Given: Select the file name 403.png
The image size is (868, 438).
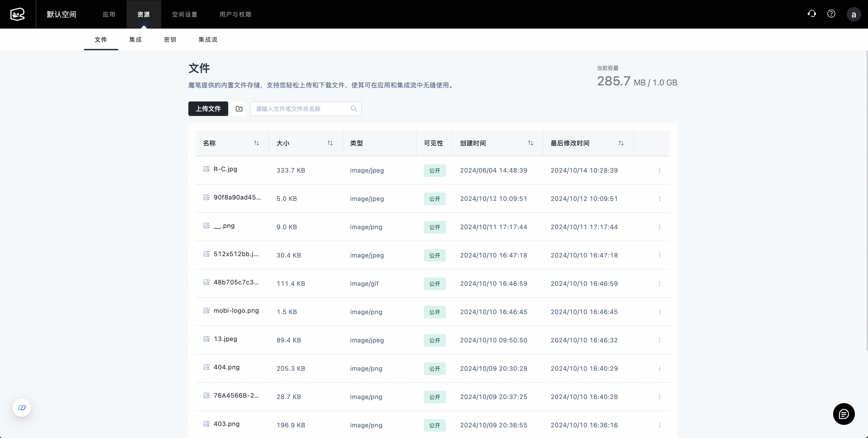Looking at the screenshot, I should pyautogui.click(x=226, y=424).
